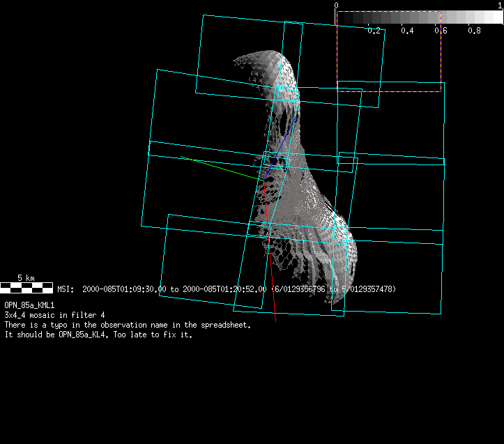Click the "3x4_4 mosaic in filter 4" text
The image size is (504, 444).
click(x=54, y=315)
